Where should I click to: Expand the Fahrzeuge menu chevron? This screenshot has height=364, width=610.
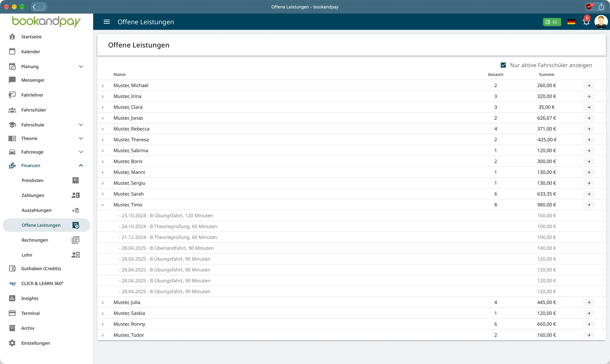[81, 152]
